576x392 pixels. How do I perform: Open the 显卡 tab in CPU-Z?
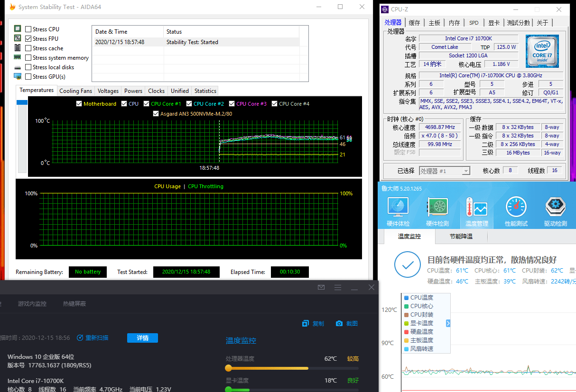coord(494,23)
